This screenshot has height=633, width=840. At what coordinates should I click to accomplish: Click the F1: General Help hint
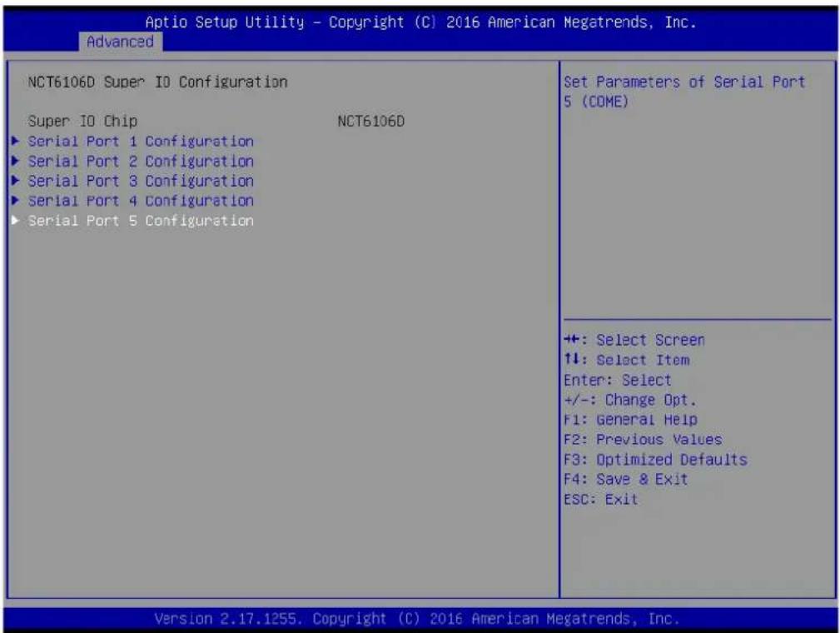[x=630, y=420]
